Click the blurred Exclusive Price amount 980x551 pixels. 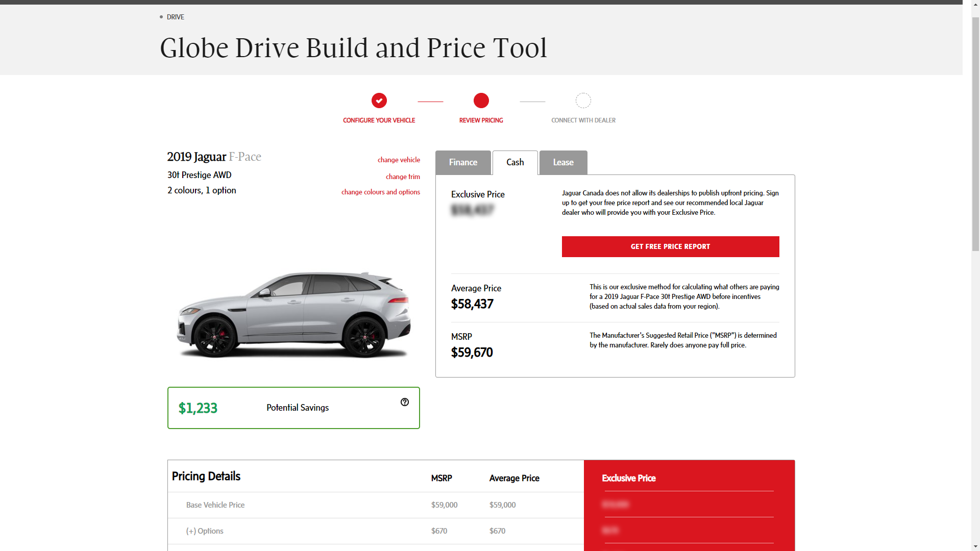(x=473, y=210)
